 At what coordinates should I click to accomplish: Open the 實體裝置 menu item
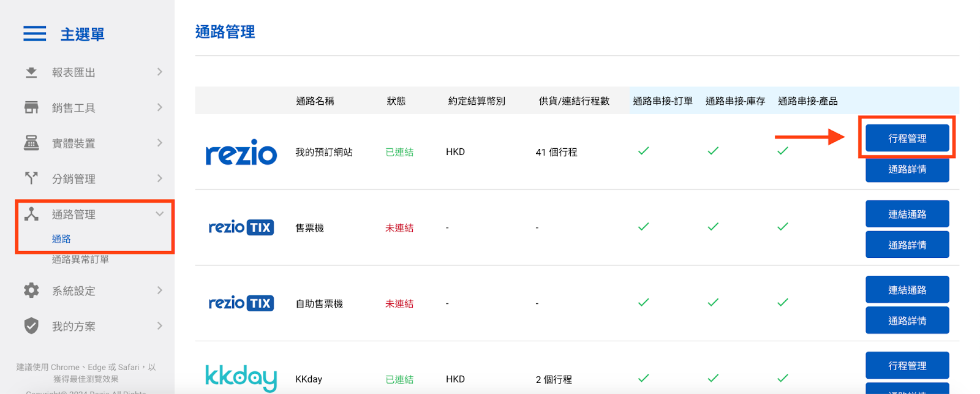(x=73, y=143)
